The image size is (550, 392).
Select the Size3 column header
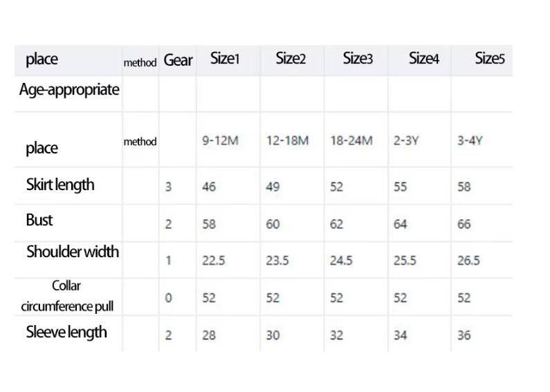coord(358,59)
